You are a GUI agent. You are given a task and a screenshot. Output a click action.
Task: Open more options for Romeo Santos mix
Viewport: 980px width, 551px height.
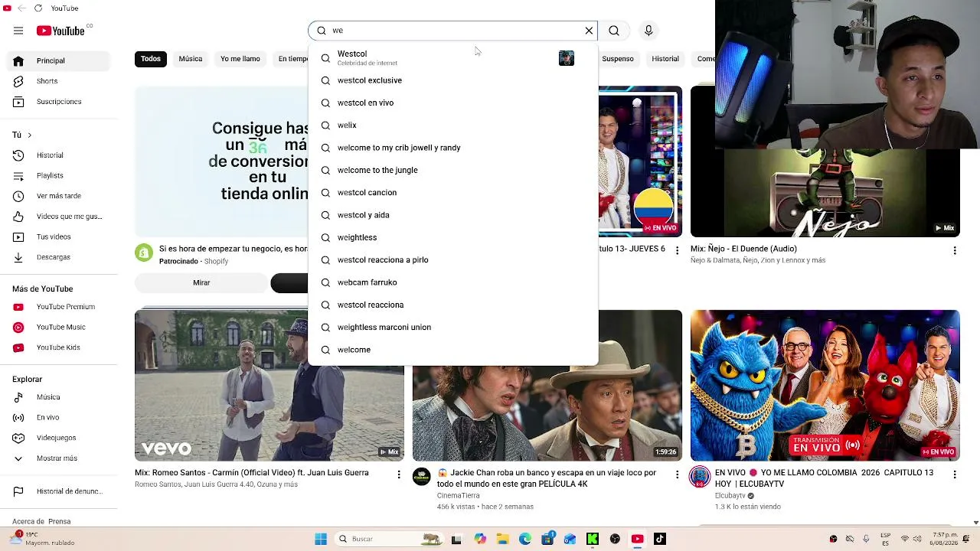[398, 474]
